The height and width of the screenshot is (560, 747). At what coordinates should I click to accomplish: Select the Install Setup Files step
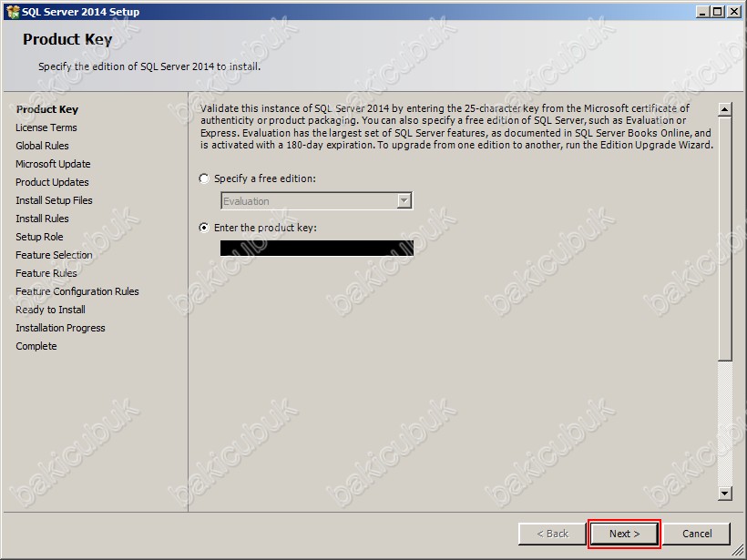(54, 200)
